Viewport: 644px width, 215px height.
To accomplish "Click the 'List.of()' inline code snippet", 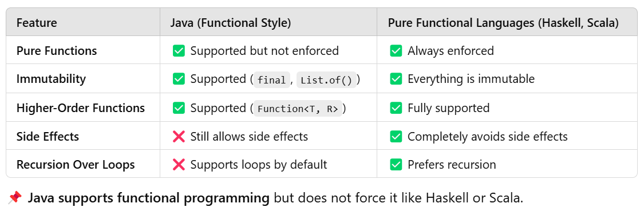I will [326, 79].
